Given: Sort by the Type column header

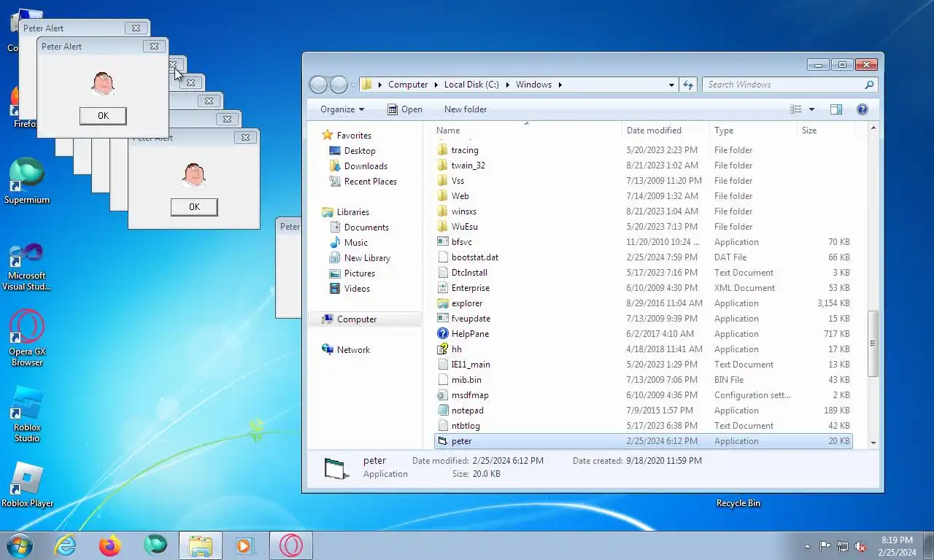Looking at the screenshot, I should [753, 131].
